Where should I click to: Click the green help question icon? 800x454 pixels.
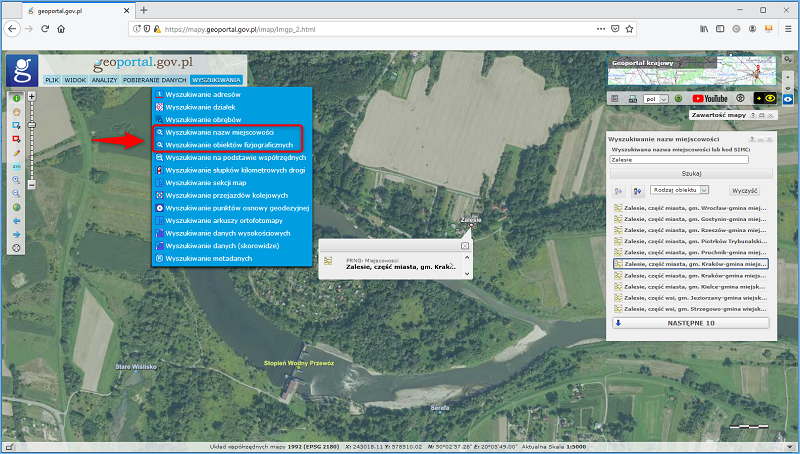678,99
